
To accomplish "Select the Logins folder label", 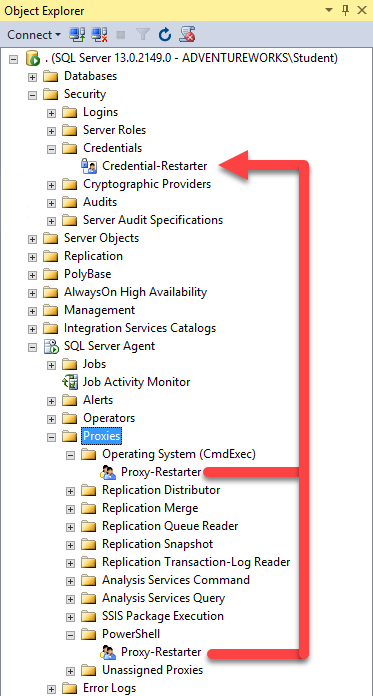I will pos(100,112).
